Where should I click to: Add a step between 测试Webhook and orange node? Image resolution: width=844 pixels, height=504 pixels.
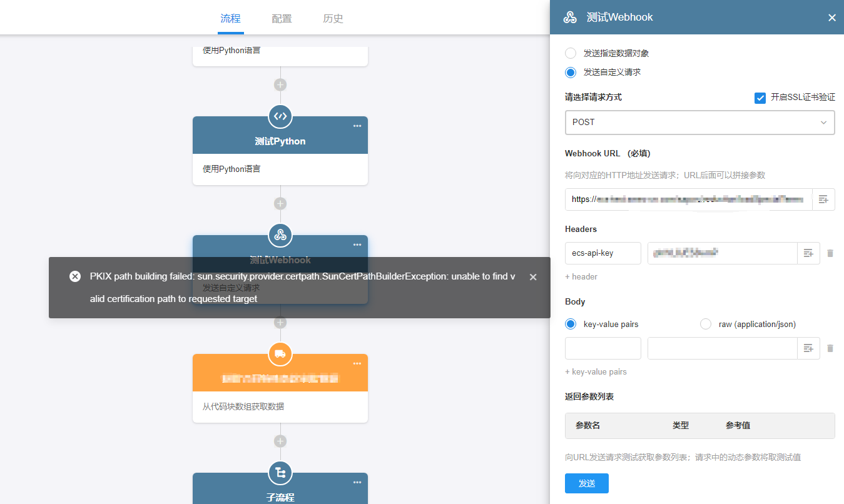pos(280,322)
